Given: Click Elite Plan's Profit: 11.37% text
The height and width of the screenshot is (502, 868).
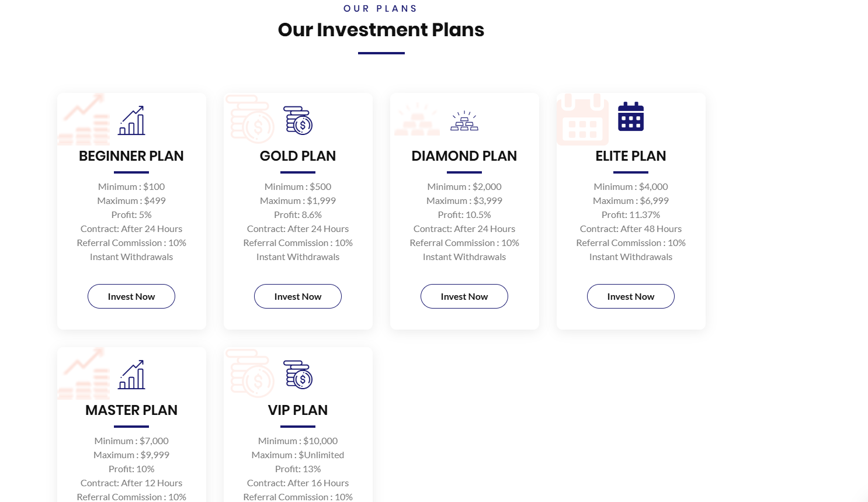Looking at the screenshot, I should [631, 215].
